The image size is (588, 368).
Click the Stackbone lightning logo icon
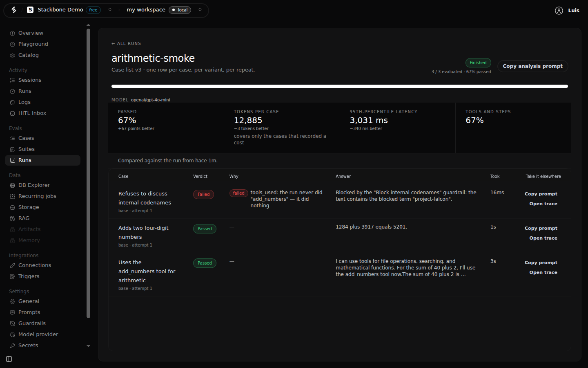click(x=14, y=10)
